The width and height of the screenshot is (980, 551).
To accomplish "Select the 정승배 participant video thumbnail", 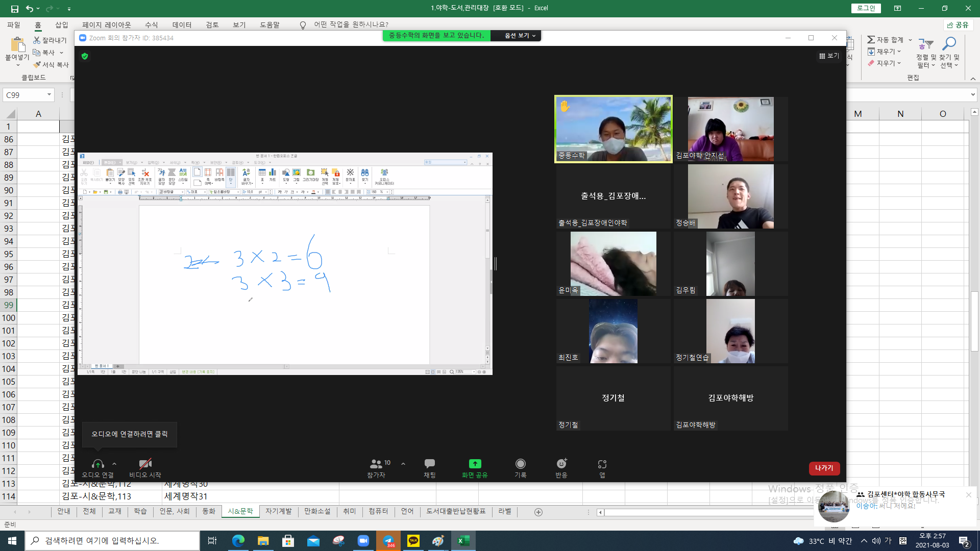I will tap(730, 196).
